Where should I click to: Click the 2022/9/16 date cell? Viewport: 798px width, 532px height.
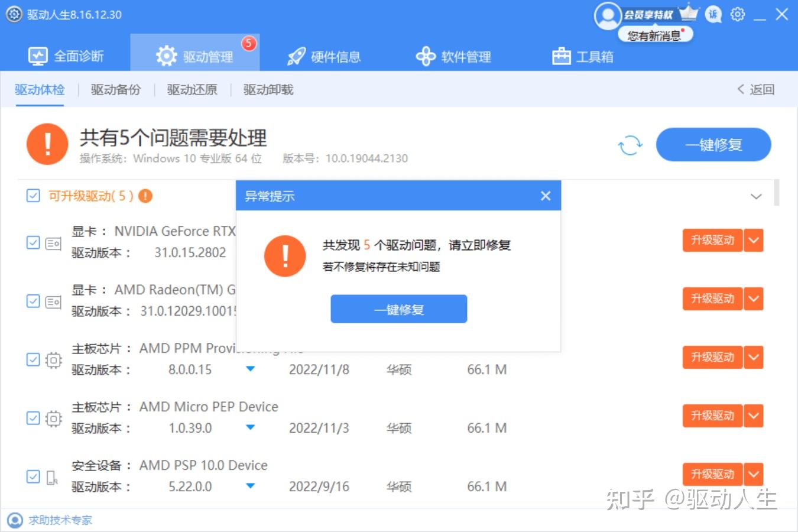click(x=319, y=486)
